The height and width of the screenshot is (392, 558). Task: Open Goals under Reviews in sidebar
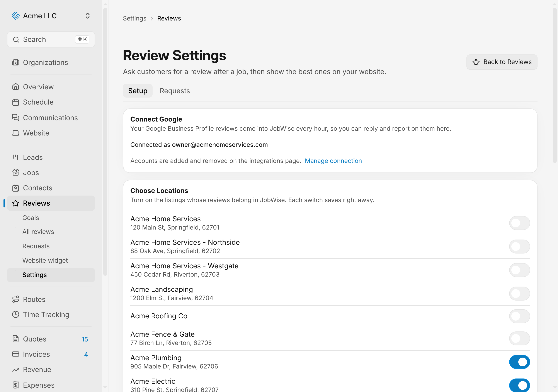[x=31, y=218]
